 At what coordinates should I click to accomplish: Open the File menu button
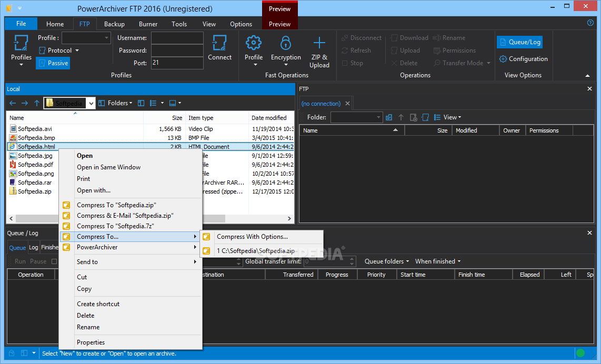pos(21,23)
